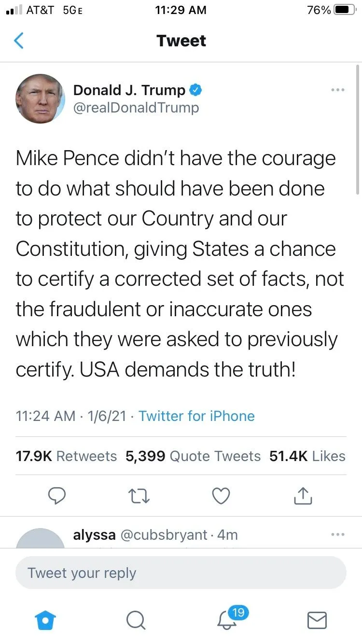Tap the retweet icon
The image size is (362, 644).
[x=139, y=496]
